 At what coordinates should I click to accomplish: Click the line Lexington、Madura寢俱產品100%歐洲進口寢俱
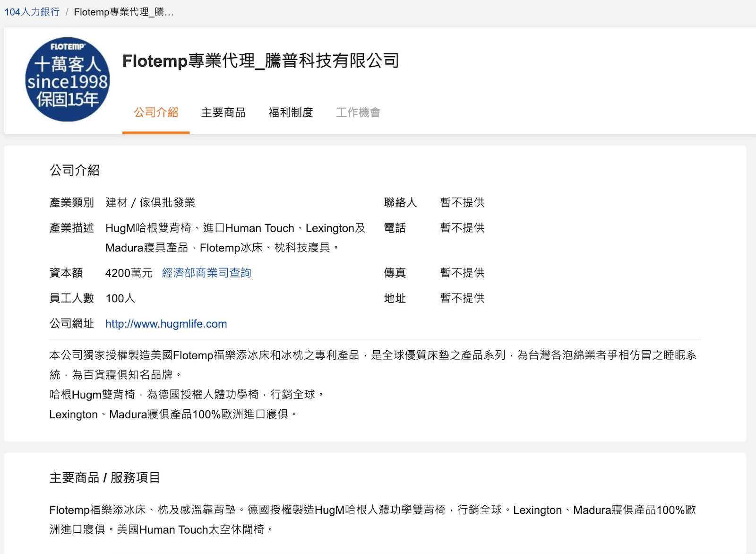tap(173, 415)
